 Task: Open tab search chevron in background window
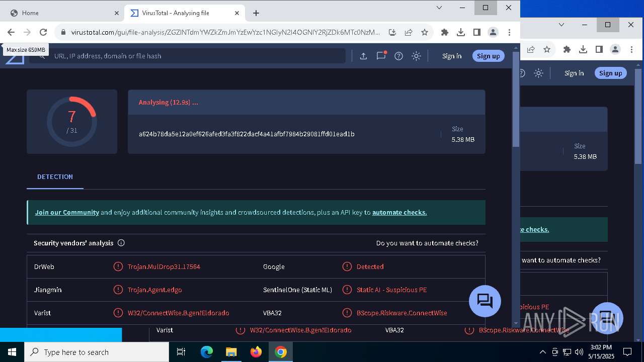[561, 25]
